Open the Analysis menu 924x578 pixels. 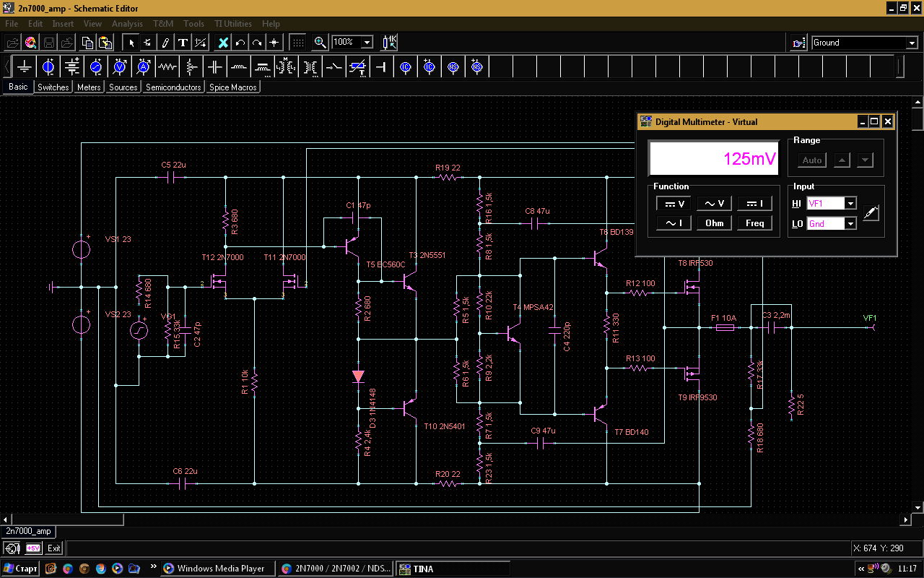127,24
